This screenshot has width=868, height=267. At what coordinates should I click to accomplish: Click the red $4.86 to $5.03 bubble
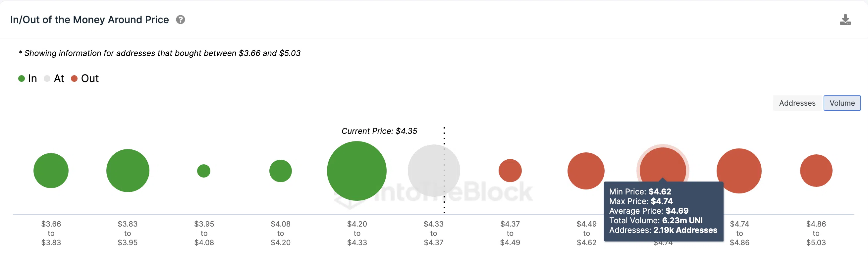tap(816, 171)
